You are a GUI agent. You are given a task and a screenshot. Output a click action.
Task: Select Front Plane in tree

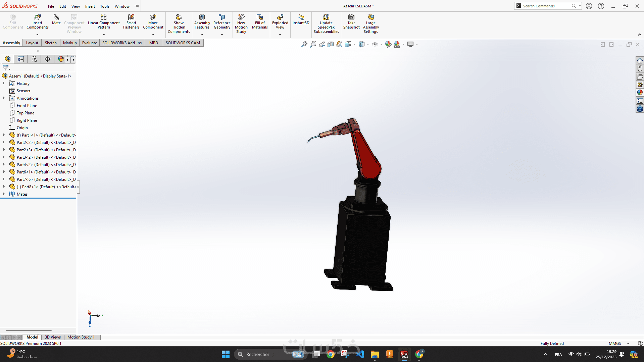(x=27, y=105)
